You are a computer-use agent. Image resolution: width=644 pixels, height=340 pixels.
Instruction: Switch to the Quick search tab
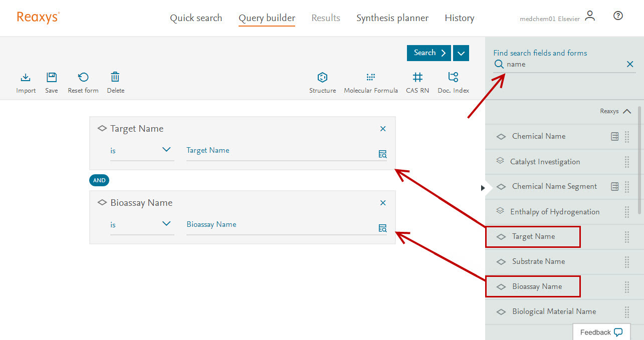[x=196, y=18]
